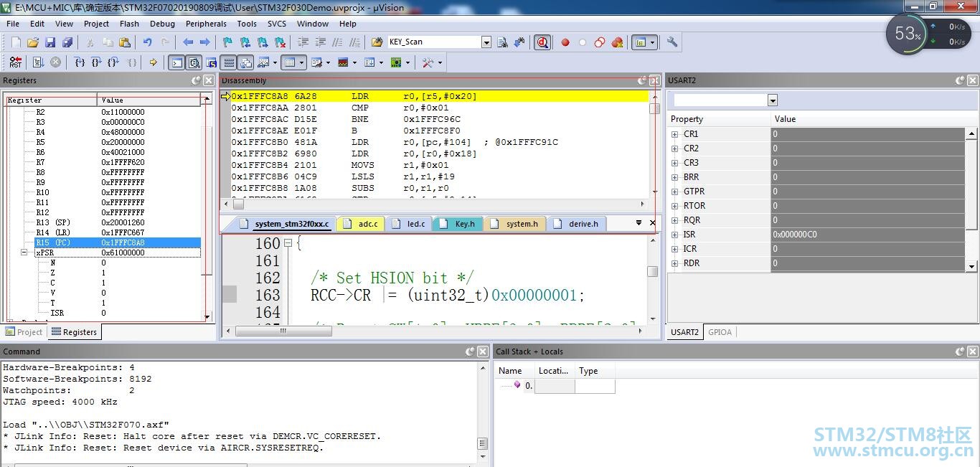This screenshot has height=467, width=980.
Task: Click the highlighted LDR r0,[r5,#0x20] line
Action: (x=440, y=96)
